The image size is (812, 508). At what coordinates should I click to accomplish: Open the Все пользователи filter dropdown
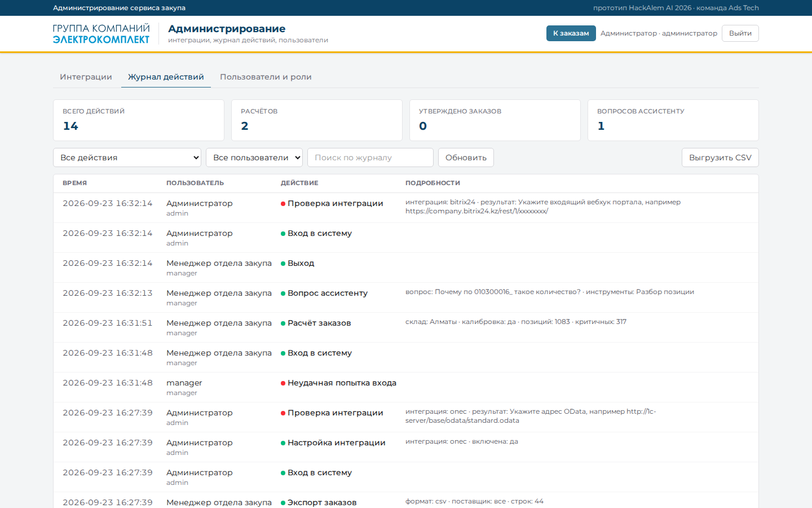pyautogui.click(x=254, y=157)
